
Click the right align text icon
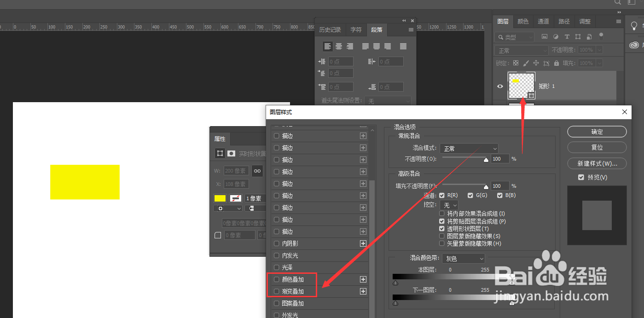350,46
